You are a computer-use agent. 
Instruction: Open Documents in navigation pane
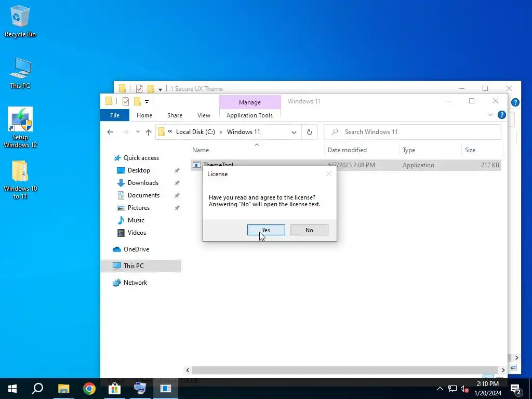tap(143, 195)
